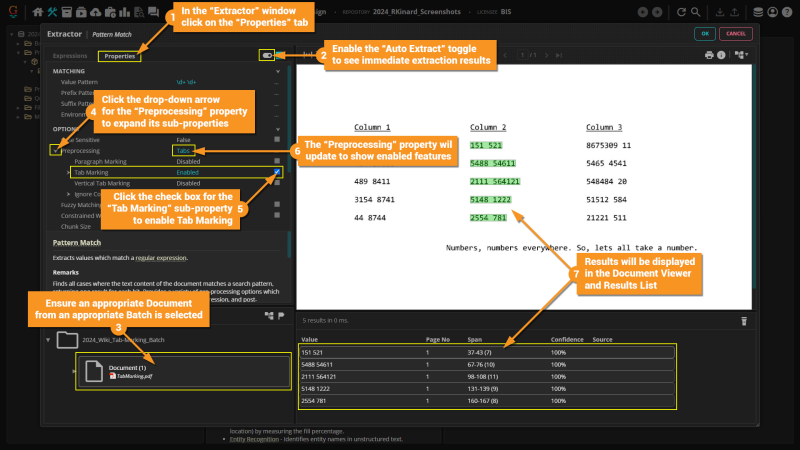
Task: Collapse the Preprocessing property arrow
Action: [x=56, y=151]
